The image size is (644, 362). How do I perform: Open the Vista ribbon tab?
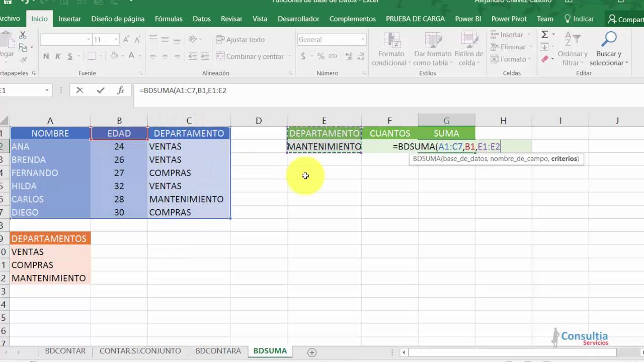[x=260, y=19]
